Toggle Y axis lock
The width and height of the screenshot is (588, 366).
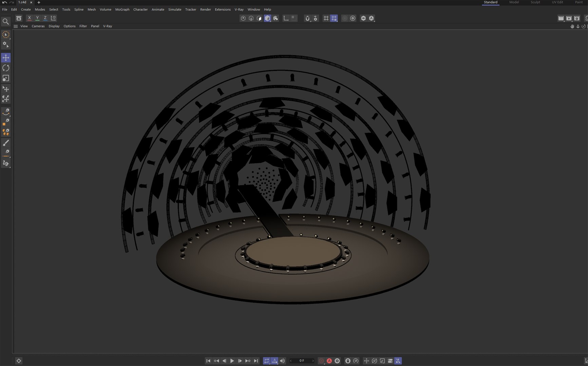coord(37,18)
